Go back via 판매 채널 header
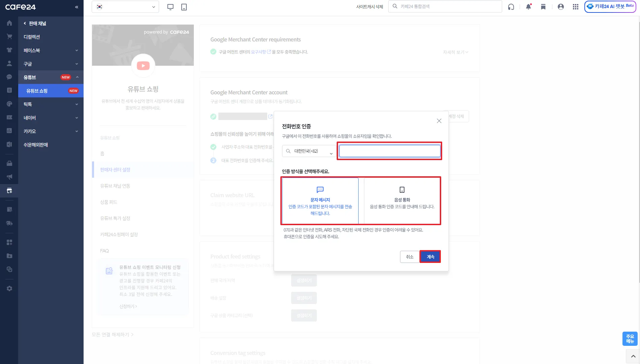Screen dimensions: 640x364 (35, 23)
